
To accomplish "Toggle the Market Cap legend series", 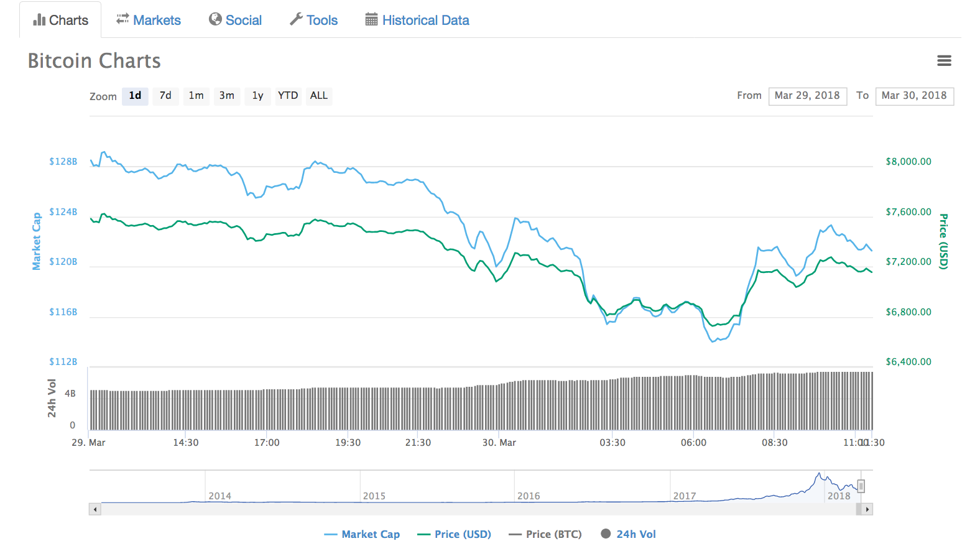I will tap(362, 534).
